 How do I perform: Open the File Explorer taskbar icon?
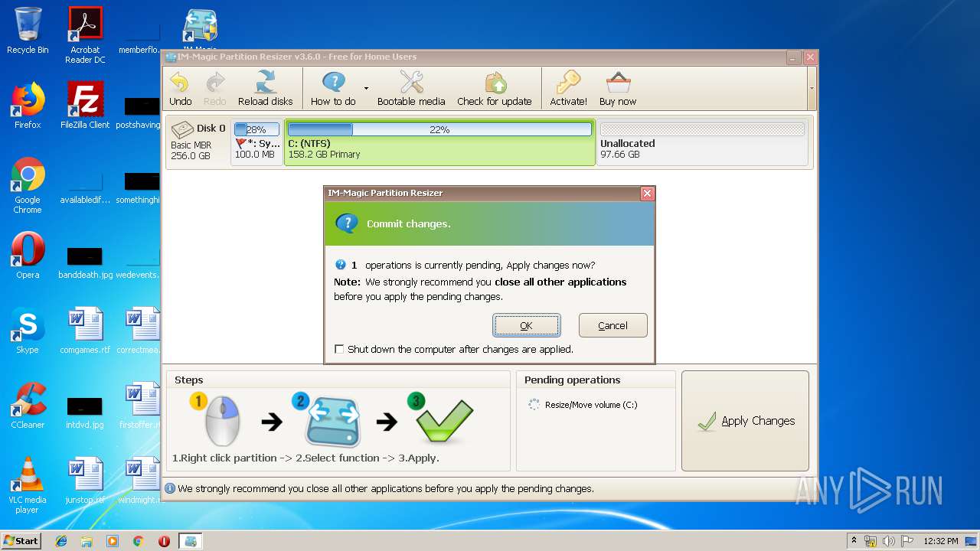[x=87, y=541]
